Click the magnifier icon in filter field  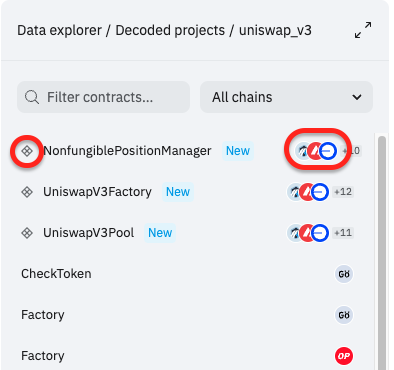(32, 97)
